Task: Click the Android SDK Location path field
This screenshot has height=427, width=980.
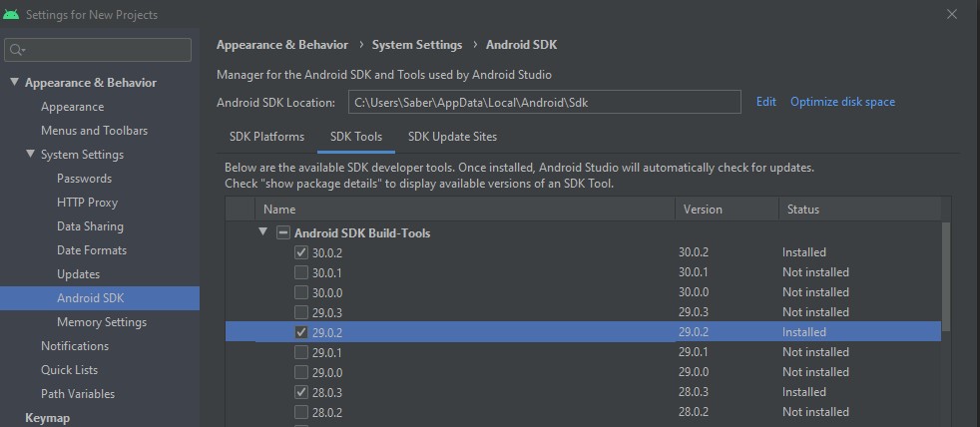Action: coord(544,102)
